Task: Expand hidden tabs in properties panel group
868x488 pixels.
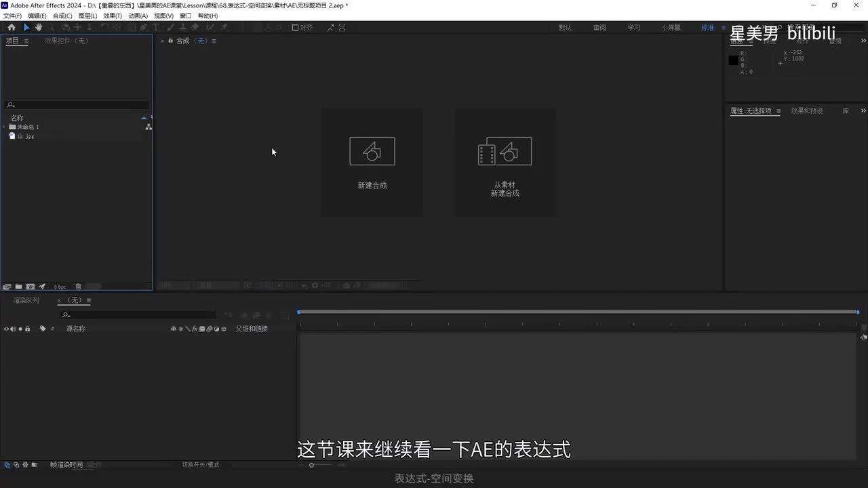Action: (x=863, y=110)
